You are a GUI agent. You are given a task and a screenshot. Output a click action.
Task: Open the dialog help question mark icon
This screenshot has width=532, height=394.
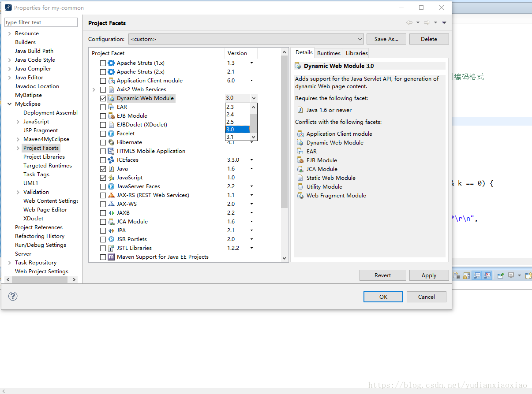pos(13,296)
